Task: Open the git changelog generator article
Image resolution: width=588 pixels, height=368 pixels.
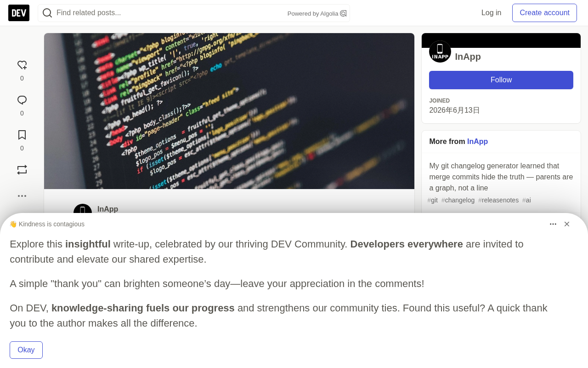Action: click(x=501, y=177)
